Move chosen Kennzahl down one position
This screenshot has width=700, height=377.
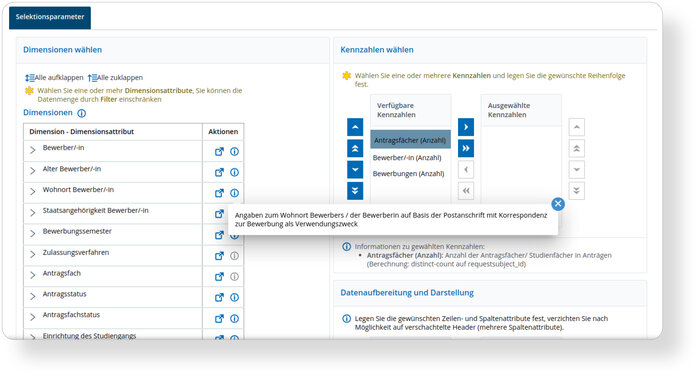point(576,170)
